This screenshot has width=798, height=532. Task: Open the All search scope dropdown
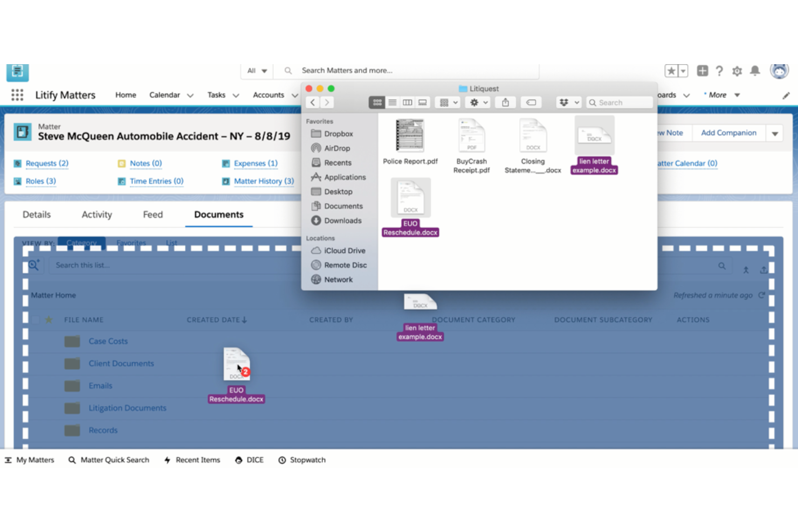(x=257, y=71)
